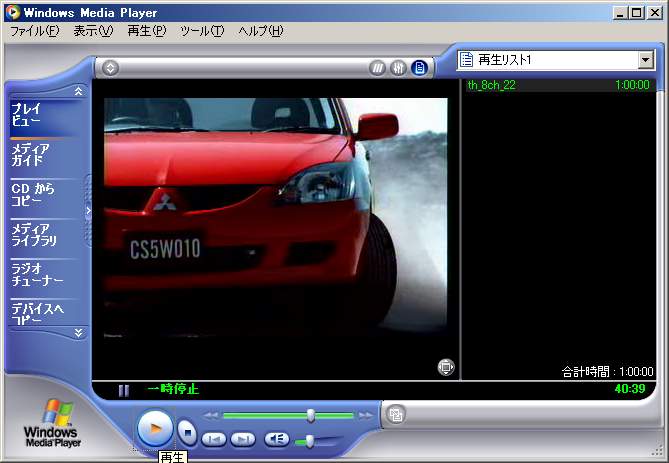Click the pause status indicator icon
Viewport: 669px width, 463px height.
pyautogui.click(x=124, y=390)
